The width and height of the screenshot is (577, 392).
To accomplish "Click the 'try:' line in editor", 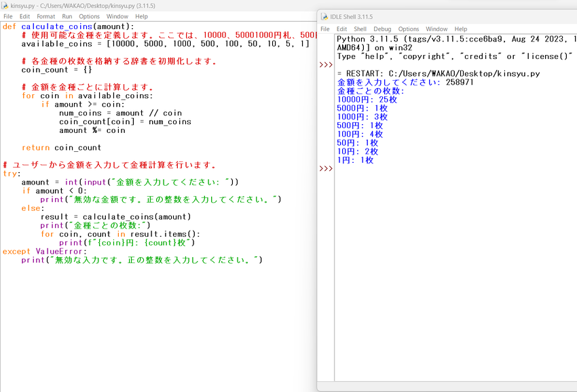I will pyautogui.click(x=12, y=174).
